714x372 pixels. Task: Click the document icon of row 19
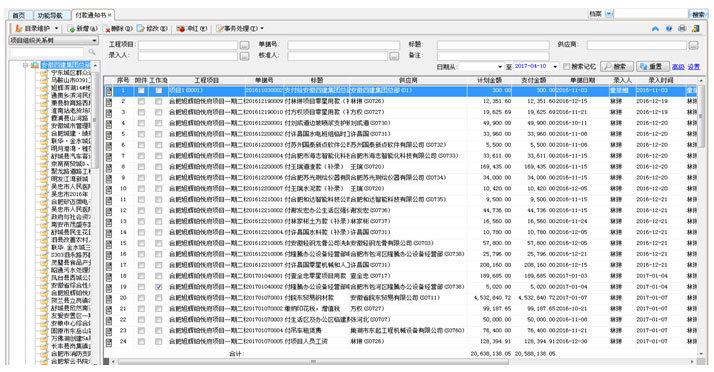(109, 287)
